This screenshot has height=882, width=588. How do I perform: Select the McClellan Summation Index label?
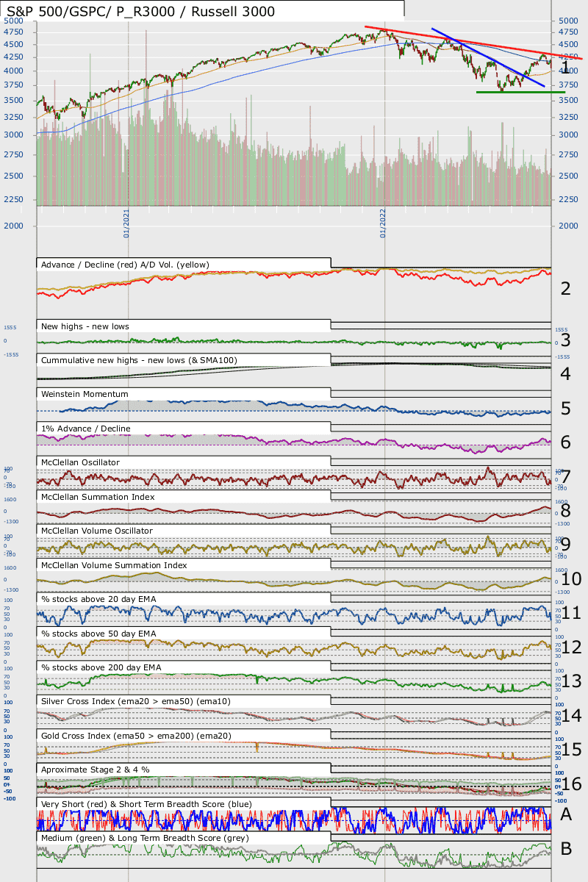(98, 497)
